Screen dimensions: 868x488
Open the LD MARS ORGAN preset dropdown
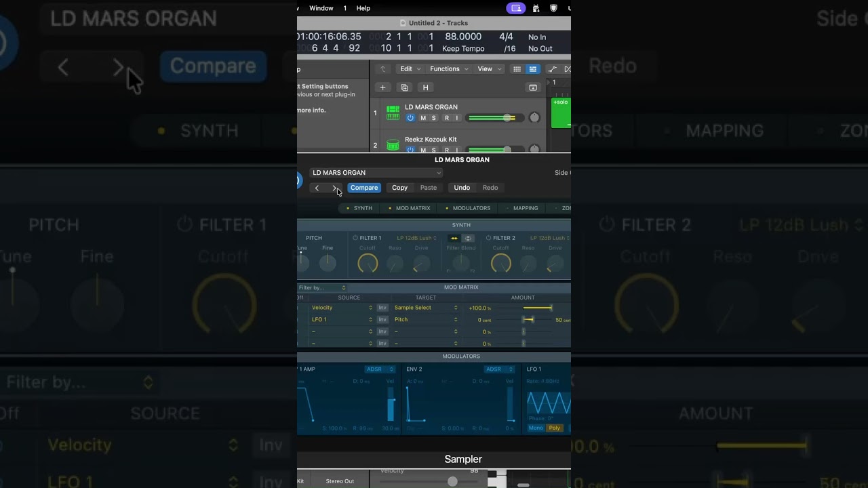(x=376, y=173)
